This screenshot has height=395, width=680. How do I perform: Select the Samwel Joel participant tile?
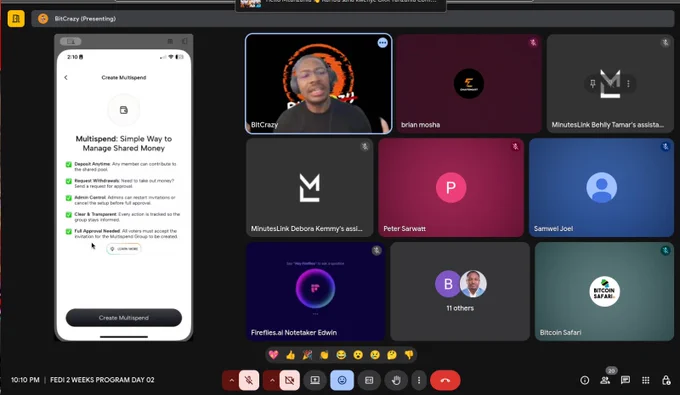point(602,187)
